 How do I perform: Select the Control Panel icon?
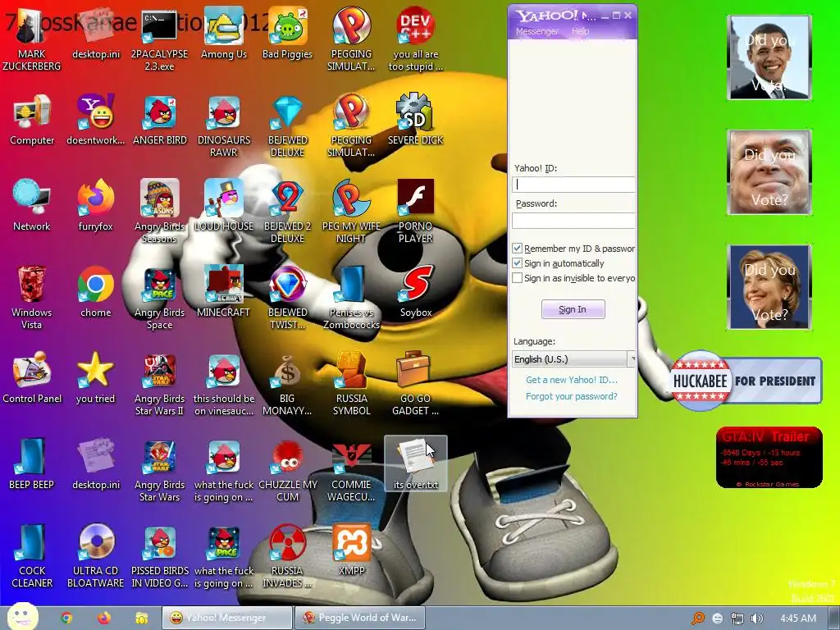32,378
